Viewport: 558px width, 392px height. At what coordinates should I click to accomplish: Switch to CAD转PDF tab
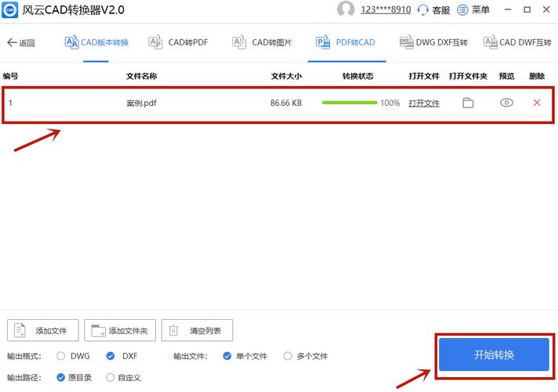178,42
